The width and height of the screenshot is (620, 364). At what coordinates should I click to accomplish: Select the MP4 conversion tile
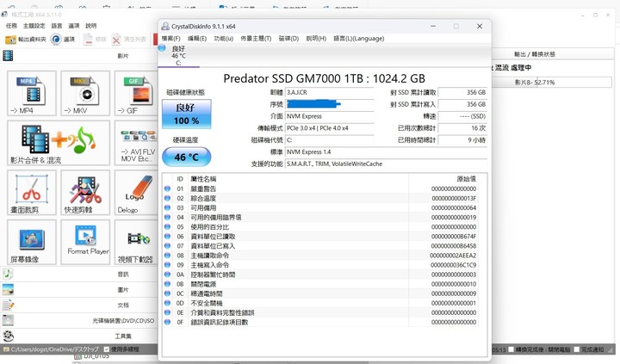tap(32, 93)
